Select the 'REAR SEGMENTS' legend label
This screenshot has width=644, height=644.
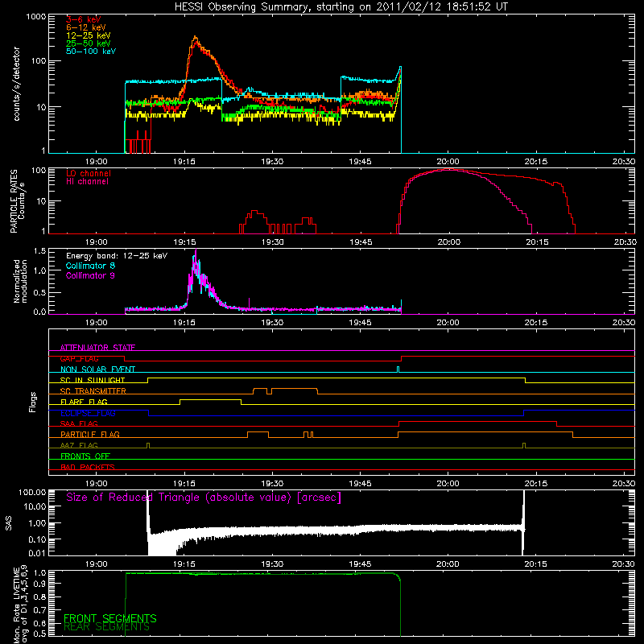[x=106, y=627]
